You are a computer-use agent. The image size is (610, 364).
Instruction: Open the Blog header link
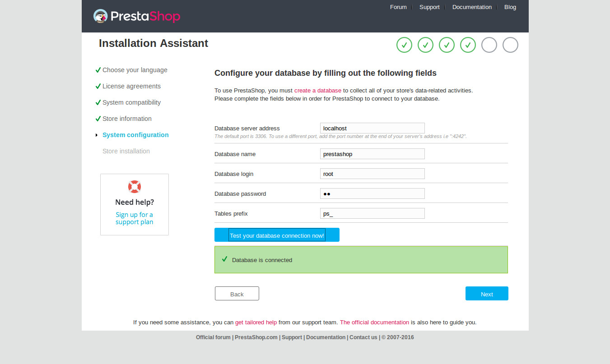point(510,7)
